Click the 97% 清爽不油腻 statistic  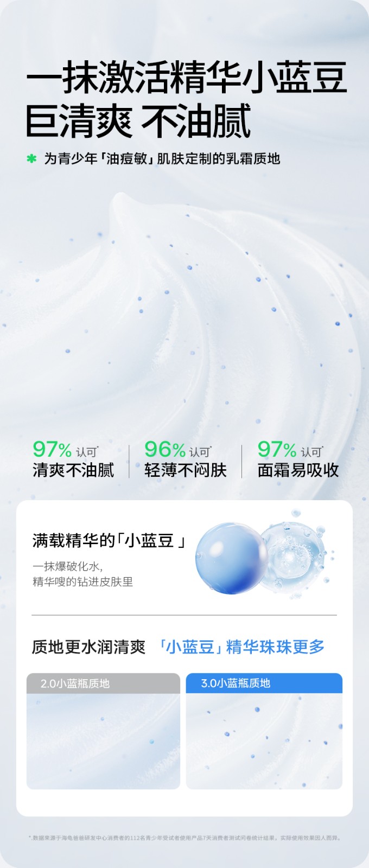[73, 459]
